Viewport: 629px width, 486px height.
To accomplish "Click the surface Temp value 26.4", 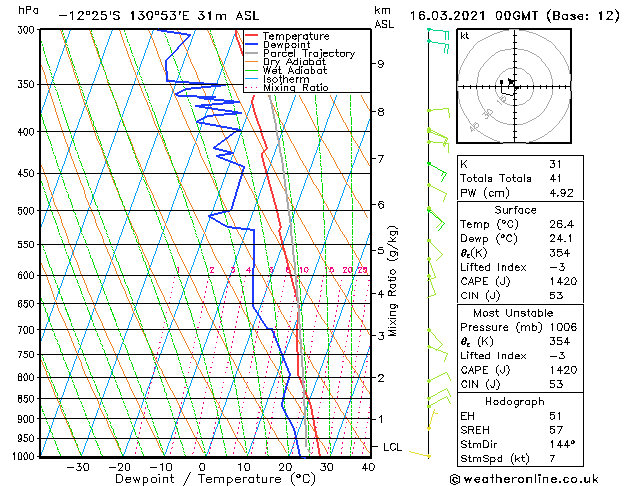I will (x=561, y=224).
